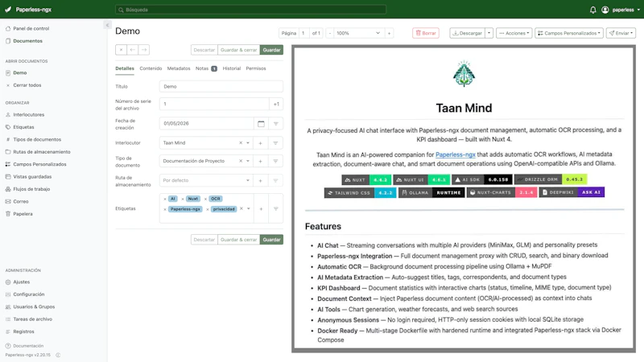Go to the next document arrow
Viewport: 644px width, 362px height.
pyautogui.click(x=144, y=50)
